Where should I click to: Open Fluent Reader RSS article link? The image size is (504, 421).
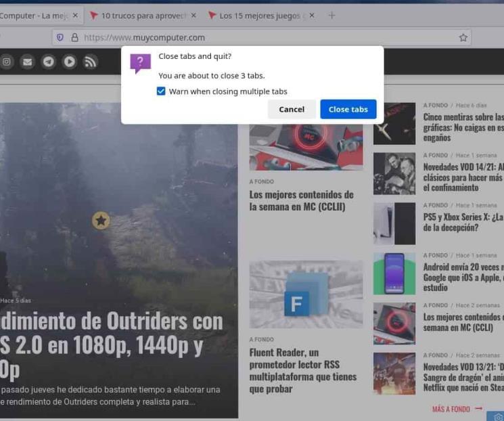pos(303,370)
